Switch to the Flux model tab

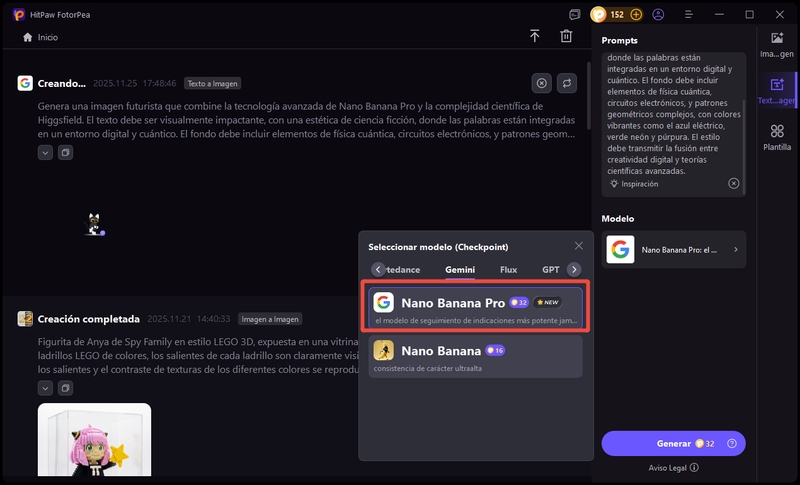click(508, 269)
